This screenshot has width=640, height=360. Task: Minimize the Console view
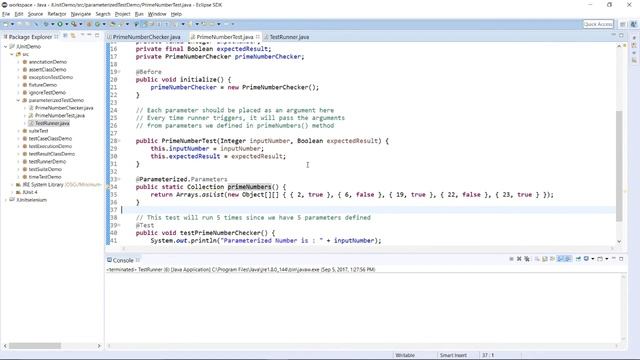(x=613, y=258)
